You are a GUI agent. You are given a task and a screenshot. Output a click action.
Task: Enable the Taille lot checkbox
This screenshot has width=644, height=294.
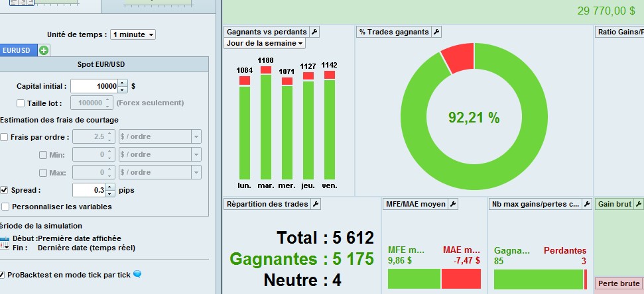21,103
